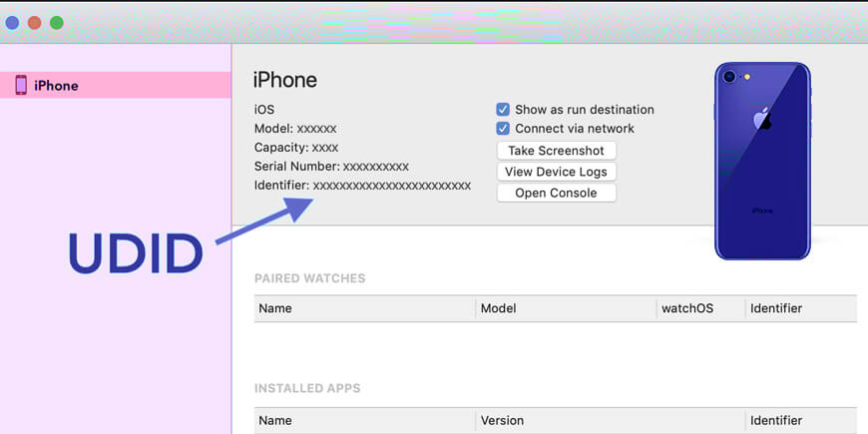The image size is (868, 434).
Task: Click the green window zoom button
Action: pyautogui.click(x=57, y=22)
